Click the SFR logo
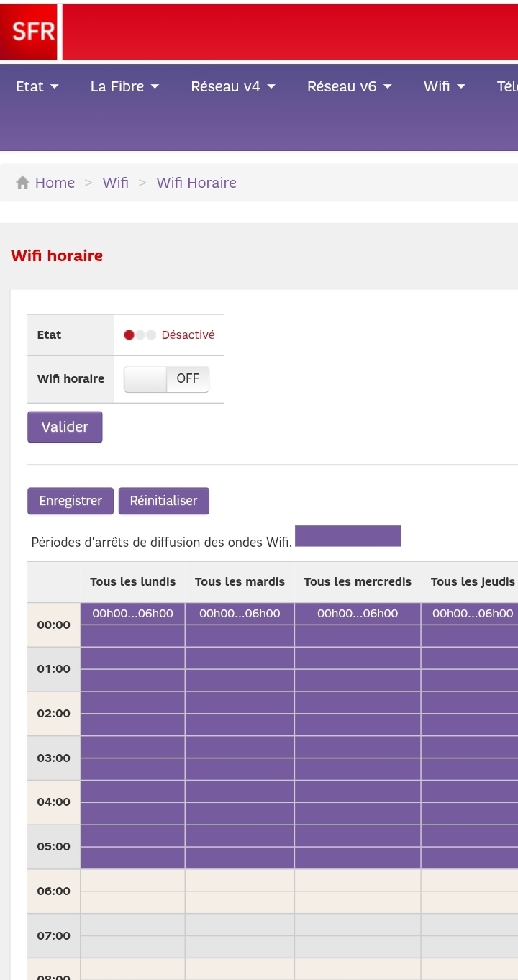 pos(32,32)
